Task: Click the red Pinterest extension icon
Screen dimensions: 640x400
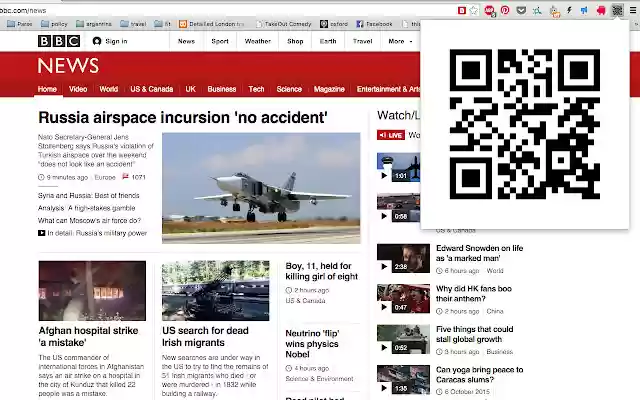Action: 505,9
